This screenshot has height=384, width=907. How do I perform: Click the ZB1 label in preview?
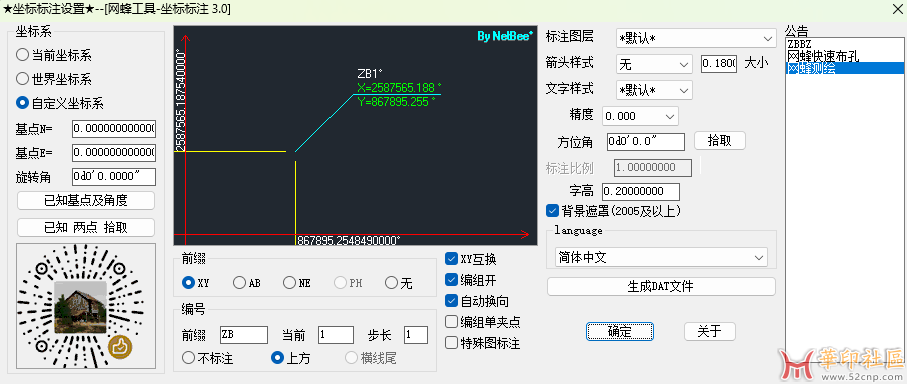point(370,74)
